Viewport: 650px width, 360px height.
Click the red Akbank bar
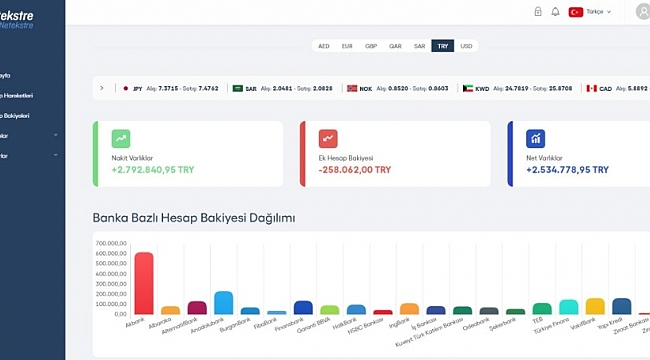144,283
